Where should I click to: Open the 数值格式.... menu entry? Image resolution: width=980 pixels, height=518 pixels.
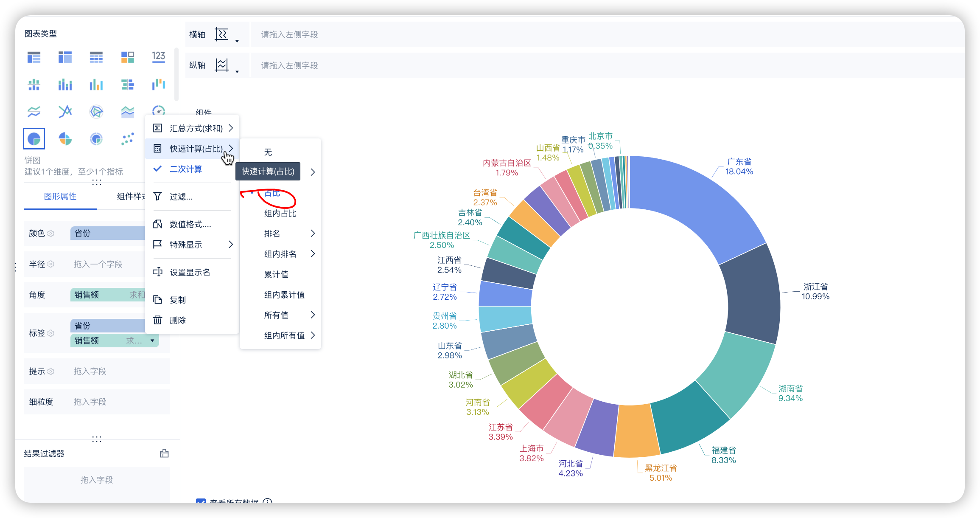pos(192,224)
